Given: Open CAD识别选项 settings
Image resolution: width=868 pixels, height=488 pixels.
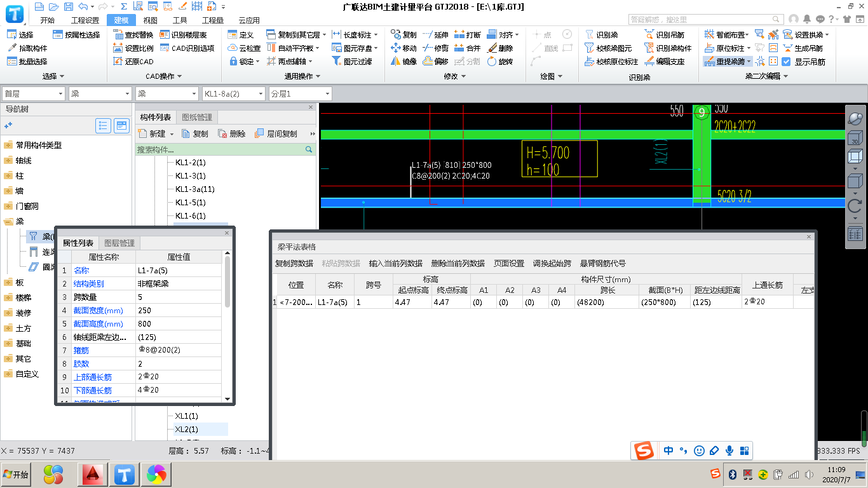Looking at the screenshot, I should [187, 48].
